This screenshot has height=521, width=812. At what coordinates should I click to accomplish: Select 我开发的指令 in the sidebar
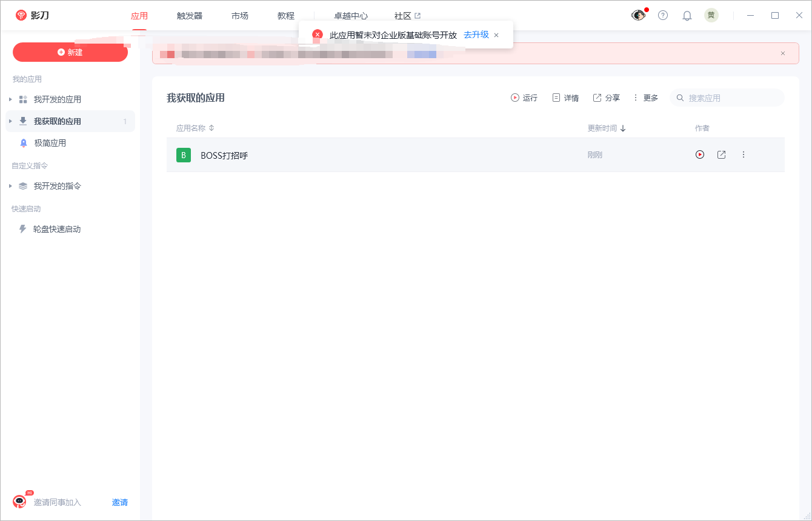click(x=58, y=186)
